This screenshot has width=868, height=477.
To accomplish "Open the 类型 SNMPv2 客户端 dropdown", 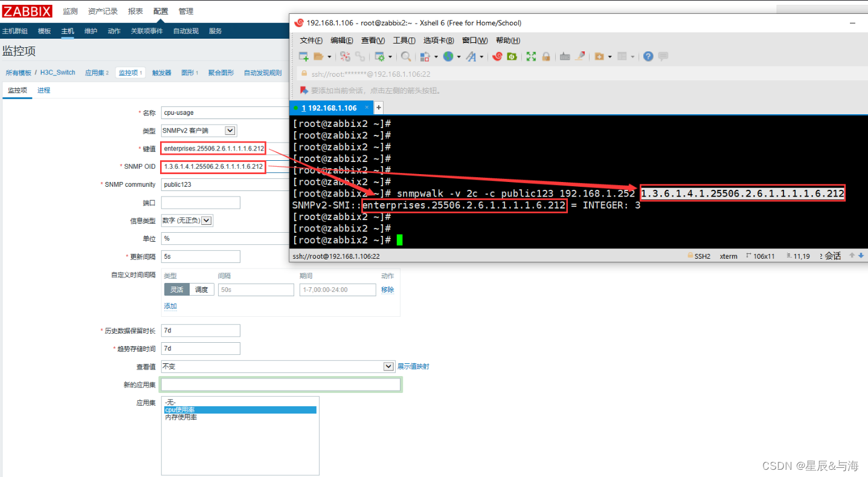I will (199, 131).
